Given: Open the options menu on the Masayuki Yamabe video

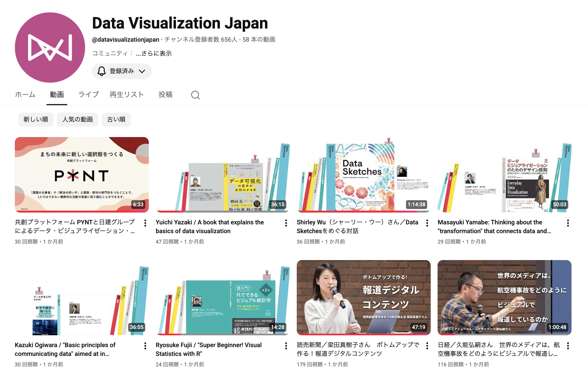Looking at the screenshot, I should point(567,223).
